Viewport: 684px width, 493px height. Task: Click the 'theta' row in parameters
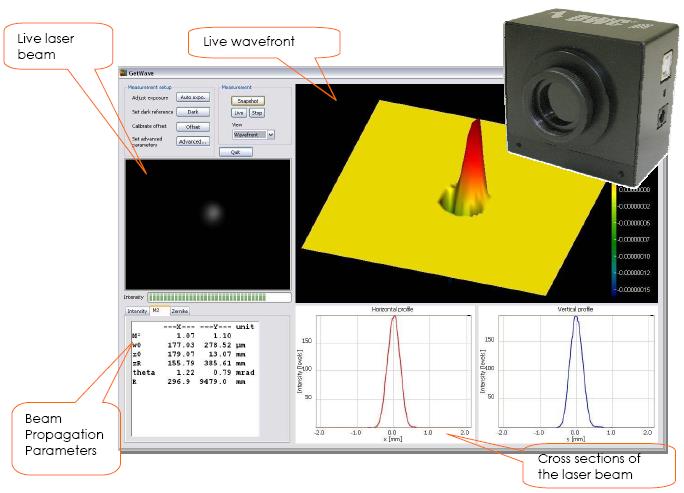(x=194, y=373)
